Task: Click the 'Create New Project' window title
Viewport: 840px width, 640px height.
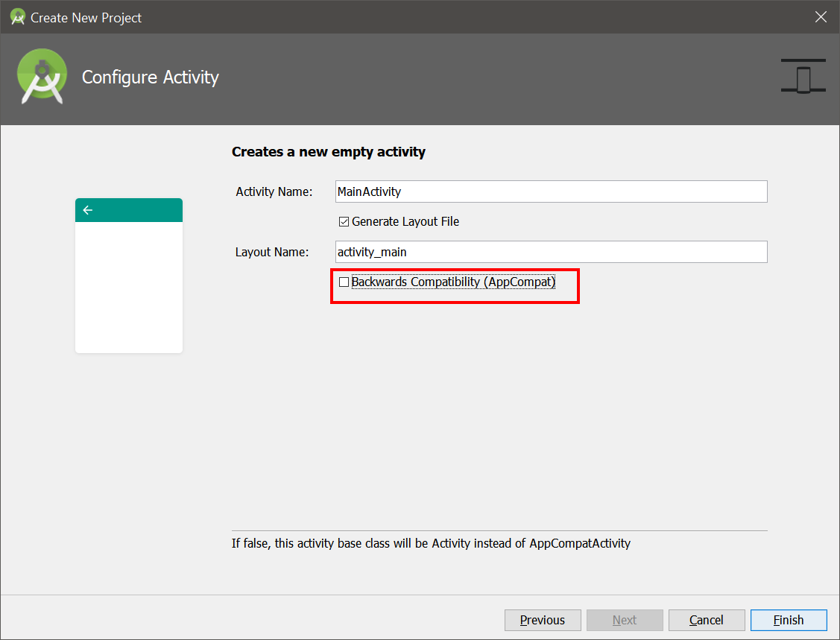Action: click(x=86, y=18)
